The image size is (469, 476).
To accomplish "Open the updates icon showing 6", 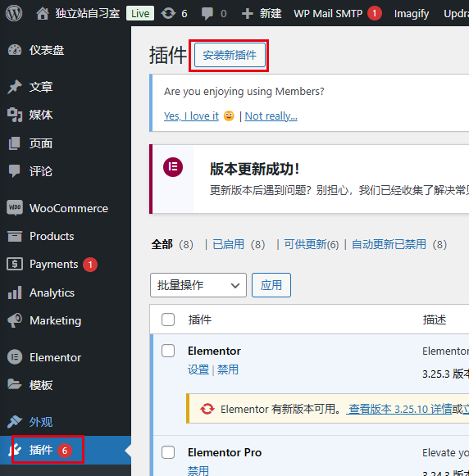I will click(169, 13).
